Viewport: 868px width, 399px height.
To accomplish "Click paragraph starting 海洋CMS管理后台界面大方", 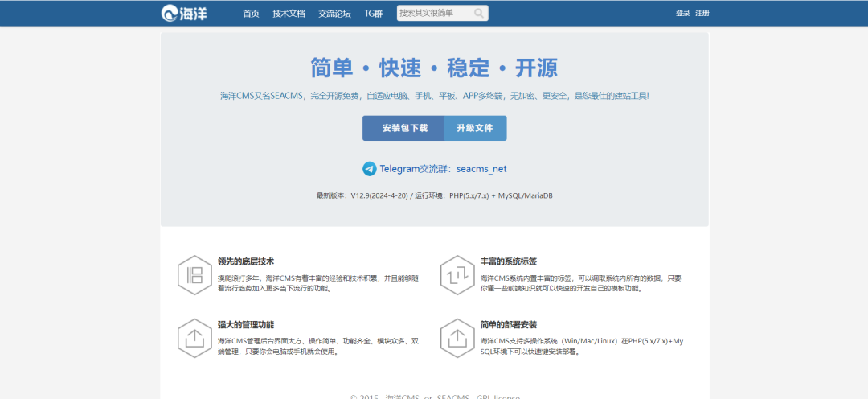I will pyautogui.click(x=318, y=347).
